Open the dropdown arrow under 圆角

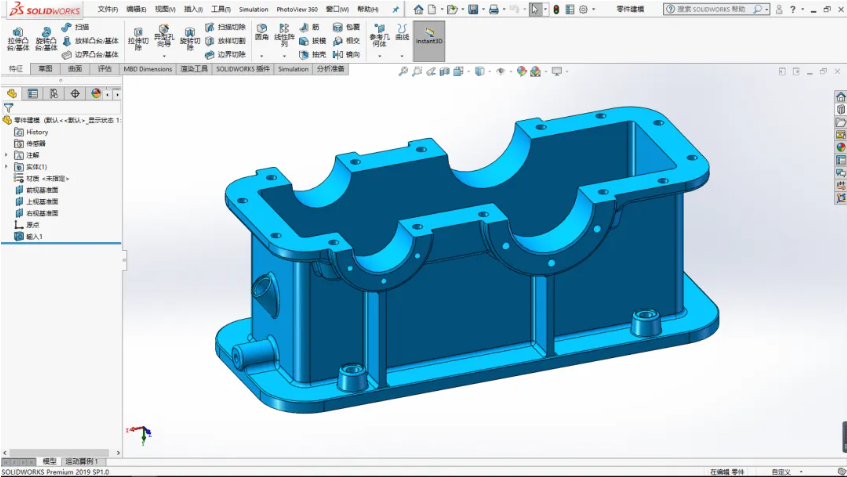coord(261,56)
